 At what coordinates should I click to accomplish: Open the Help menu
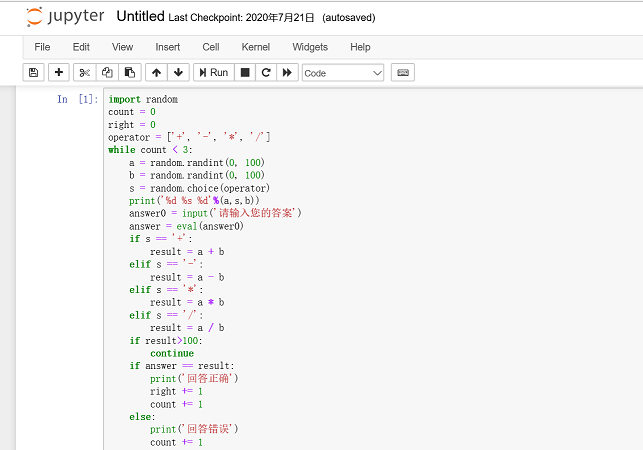[x=360, y=47]
